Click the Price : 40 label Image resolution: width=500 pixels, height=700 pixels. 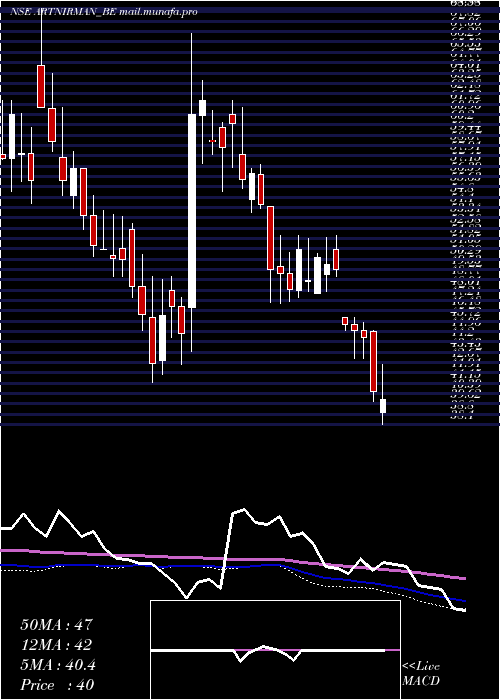click(57, 685)
